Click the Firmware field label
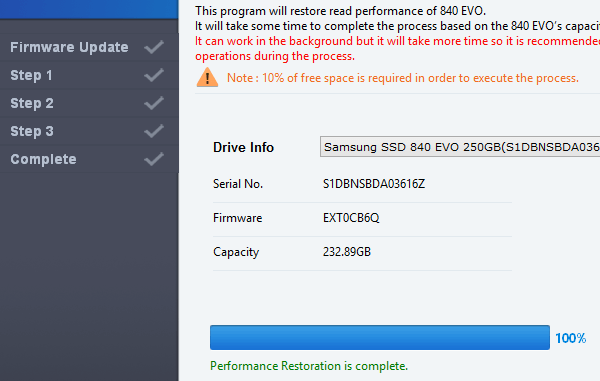600x381 pixels. pyautogui.click(x=238, y=218)
